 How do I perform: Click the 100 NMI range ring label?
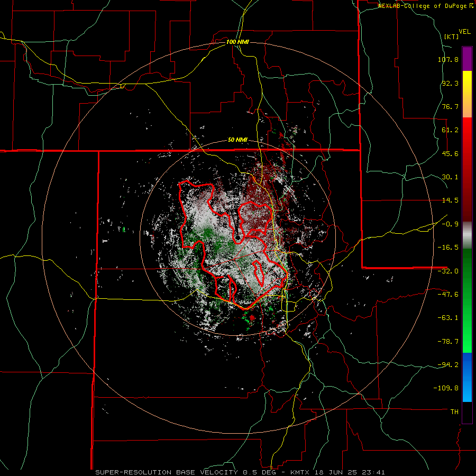[x=237, y=42]
